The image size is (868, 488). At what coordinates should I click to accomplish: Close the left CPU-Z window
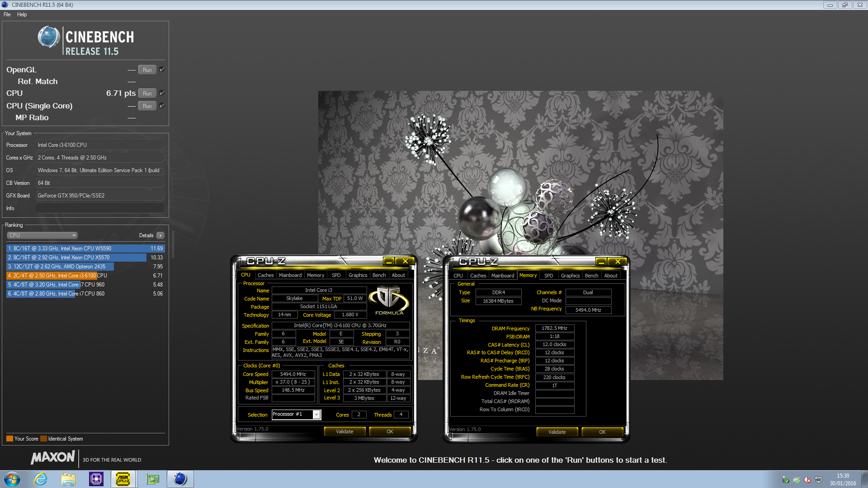406,261
